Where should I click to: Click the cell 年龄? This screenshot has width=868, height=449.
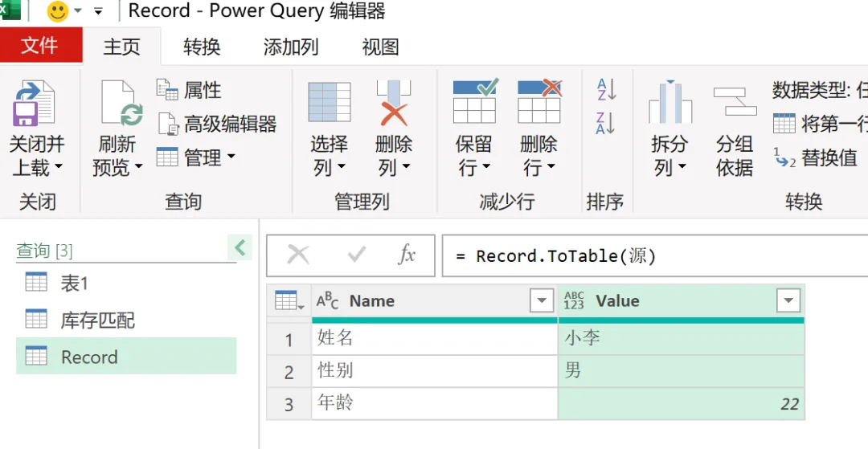pos(435,404)
